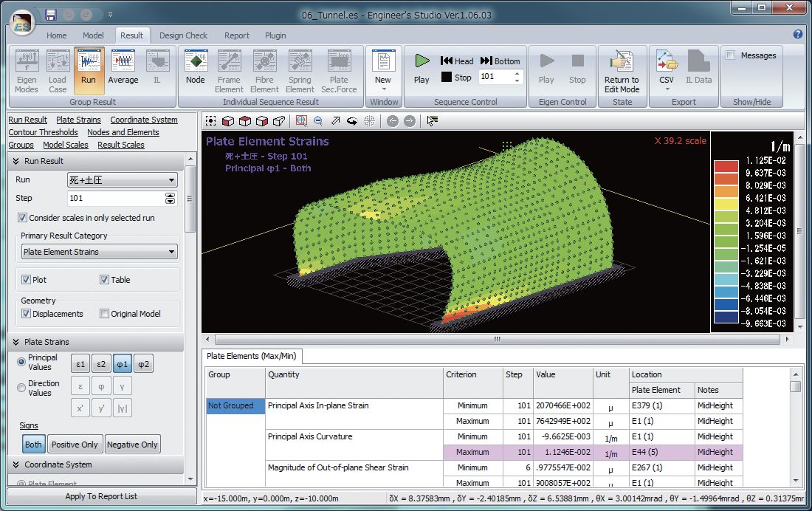Viewport: 812px width, 511px height.
Task: Open Fibre Element sequence result
Action: point(264,72)
